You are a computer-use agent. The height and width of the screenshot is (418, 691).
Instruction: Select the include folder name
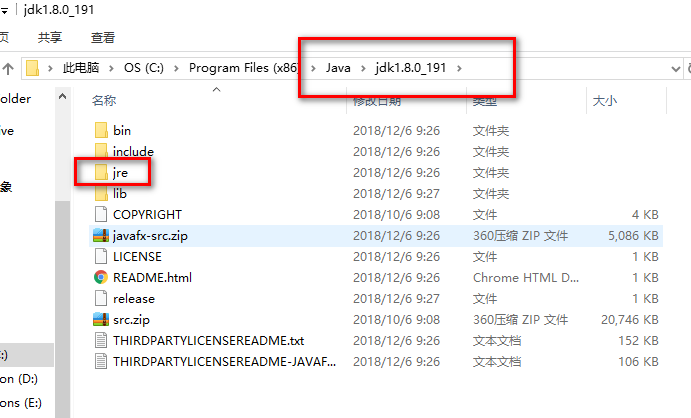point(134,152)
